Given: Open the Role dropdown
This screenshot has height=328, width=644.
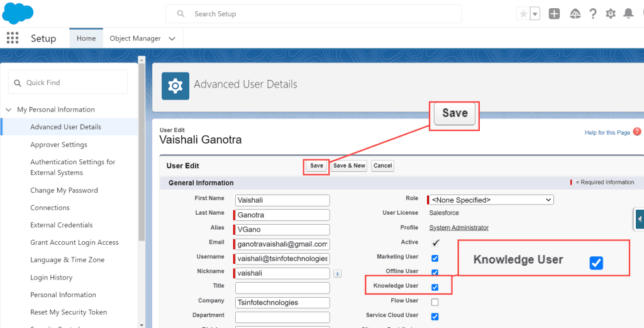Looking at the screenshot, I should [x=492, y=200].
